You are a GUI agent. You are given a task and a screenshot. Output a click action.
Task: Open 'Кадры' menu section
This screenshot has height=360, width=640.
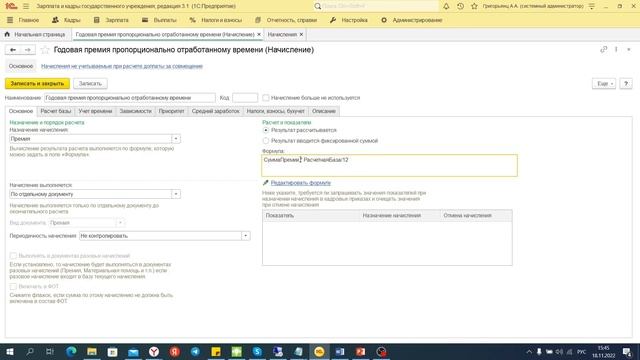point(67,20)
